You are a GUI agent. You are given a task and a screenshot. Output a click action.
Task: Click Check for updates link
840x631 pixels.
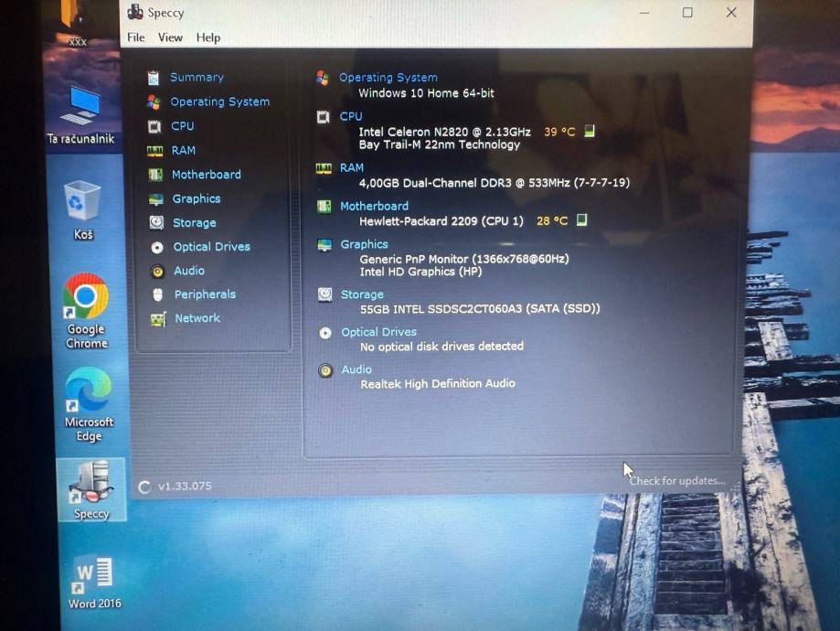point(677,481)
